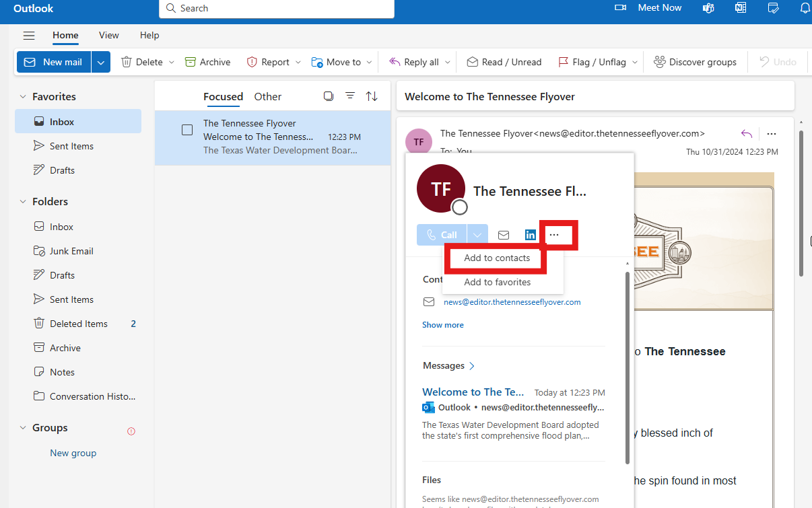This screenshot has width=812, height=508.
Task: Expand the Flag / Unflag dropdown
Action: click(634, 62)
